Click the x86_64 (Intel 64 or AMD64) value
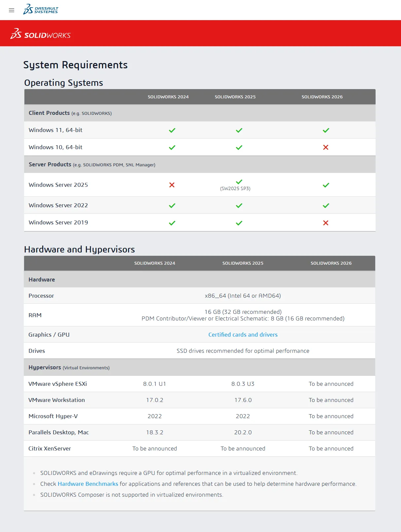This screenshot has height=532, width=401. coord(243,296)
